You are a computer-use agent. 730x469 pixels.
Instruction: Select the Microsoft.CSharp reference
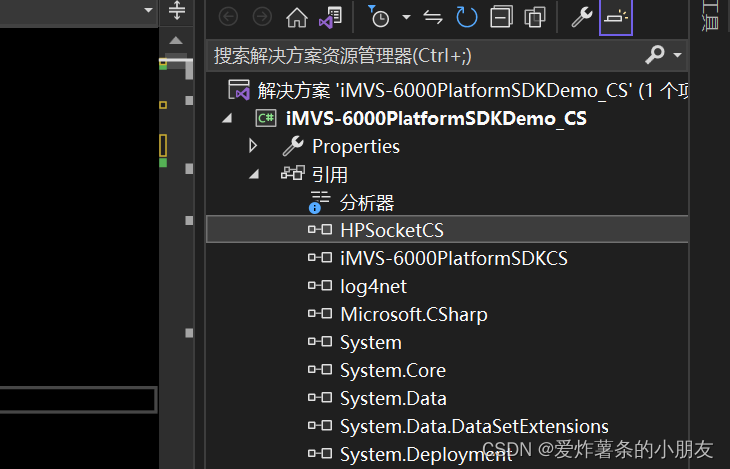click(x=414, y=315)
